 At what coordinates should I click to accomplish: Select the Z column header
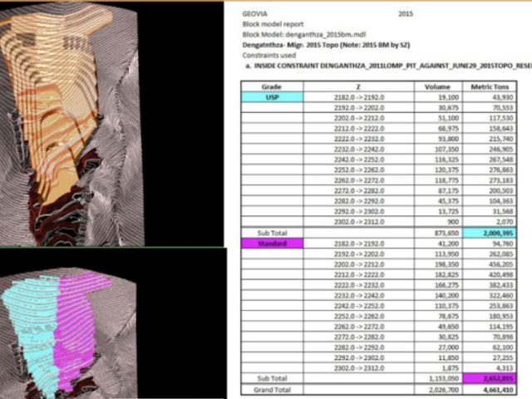tap(358, 86)
